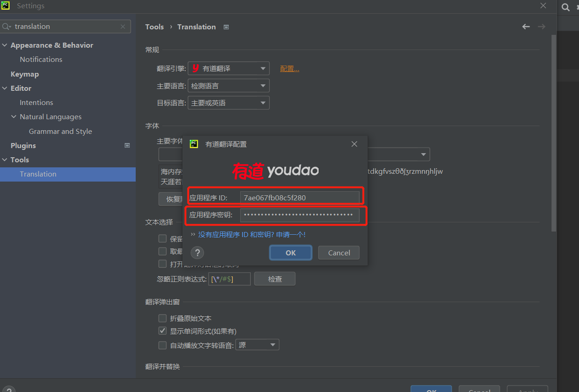Viewport: 579px width, 392px height.
Task: Select Translation under Tools
Action: click(x=68, y=174)
